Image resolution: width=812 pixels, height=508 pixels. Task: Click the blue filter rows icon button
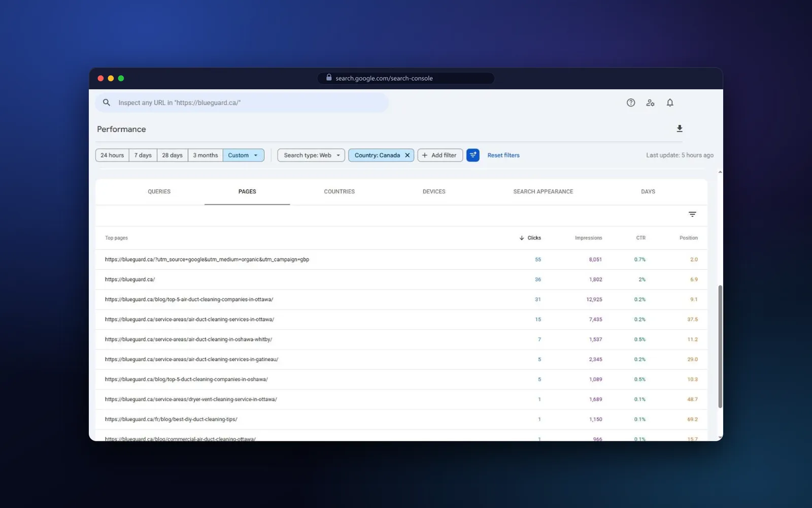(473, 155)
